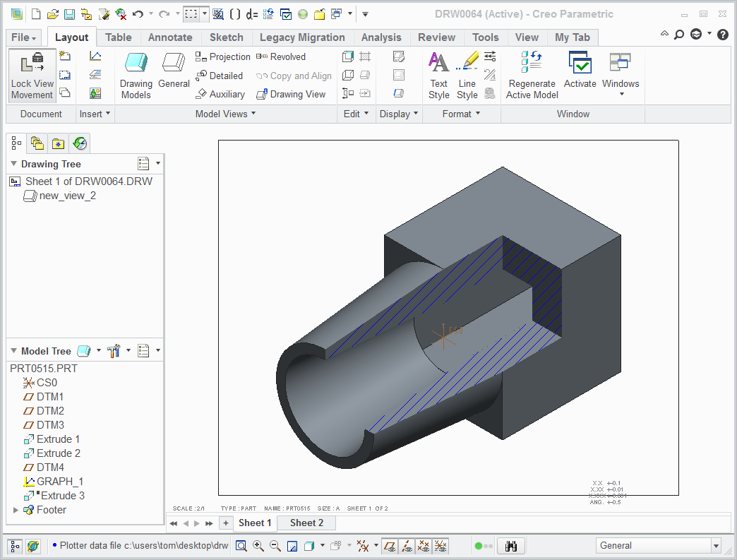This screenshot has width=737, height=560.
Task: Open the Line Style tool
Action: pos(467,76)
